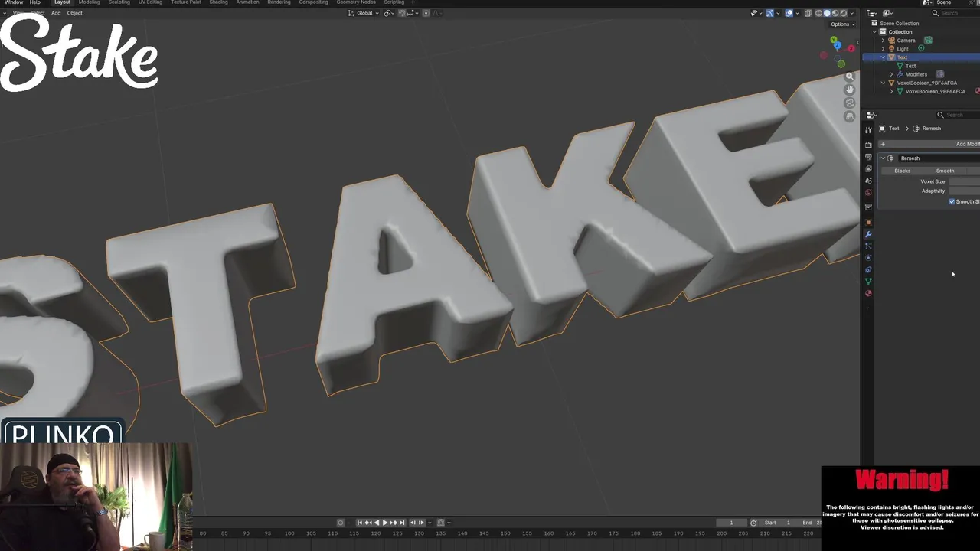Click the outliner search field

pyautogui.click(x=957, y=13)
